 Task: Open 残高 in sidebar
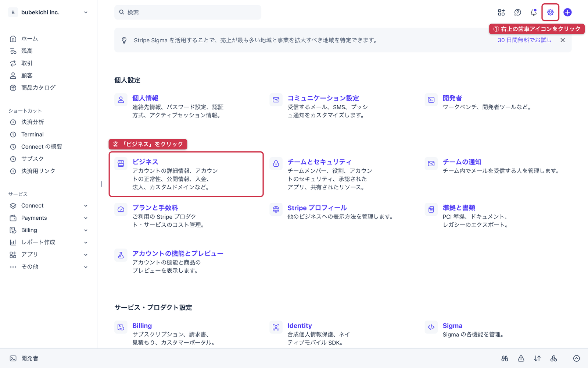pos(27,51)
